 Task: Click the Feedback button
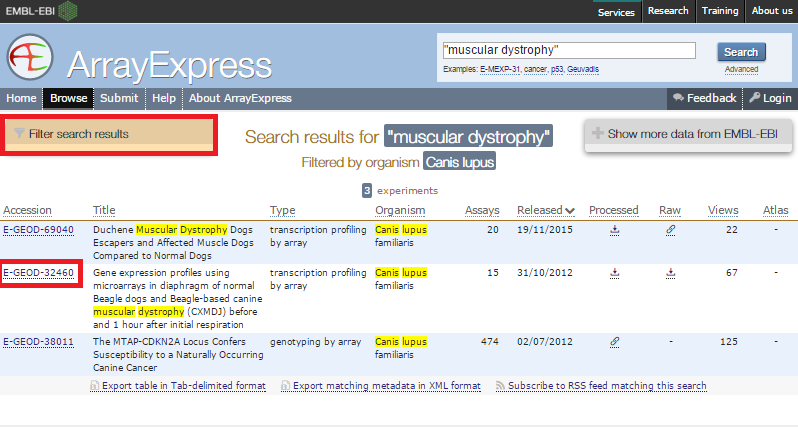click(704, 98)
